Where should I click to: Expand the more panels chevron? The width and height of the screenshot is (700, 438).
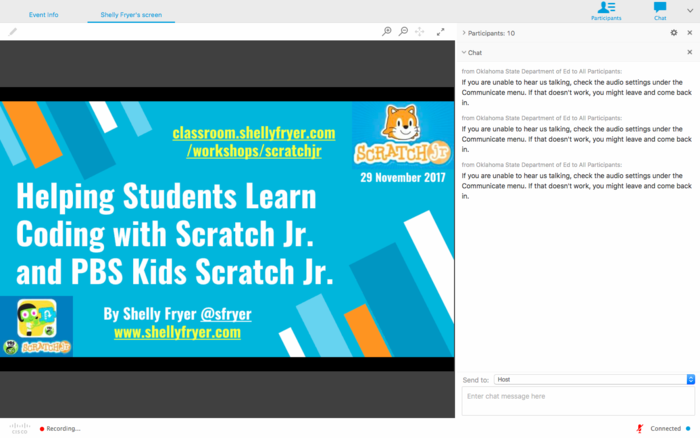pos(689,10)
